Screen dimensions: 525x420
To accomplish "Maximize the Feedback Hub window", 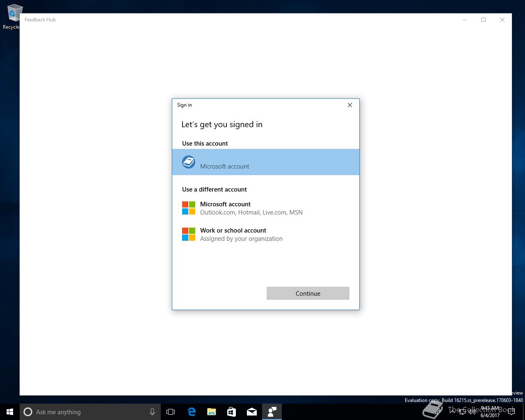I will click(484, 20).
